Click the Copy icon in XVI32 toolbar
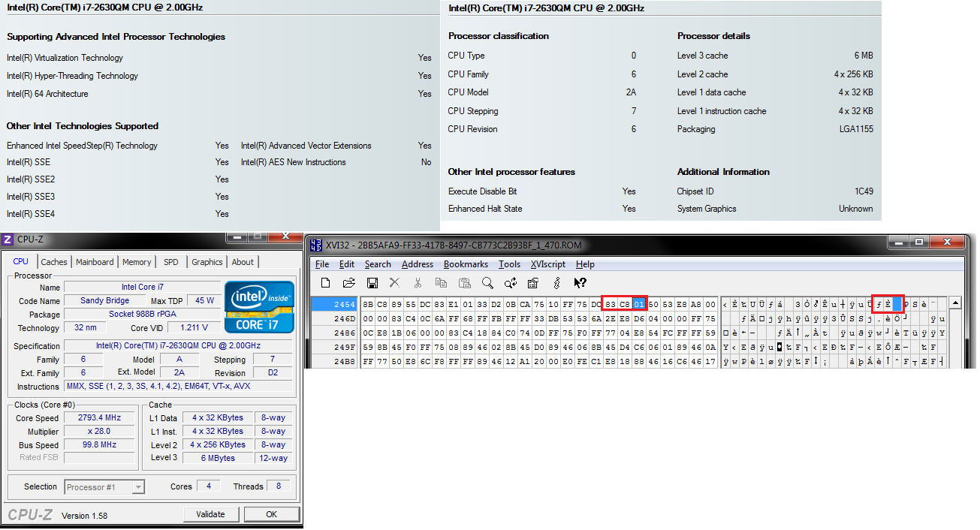The height and width of the screenshot is (530, 980). point(441,283)
